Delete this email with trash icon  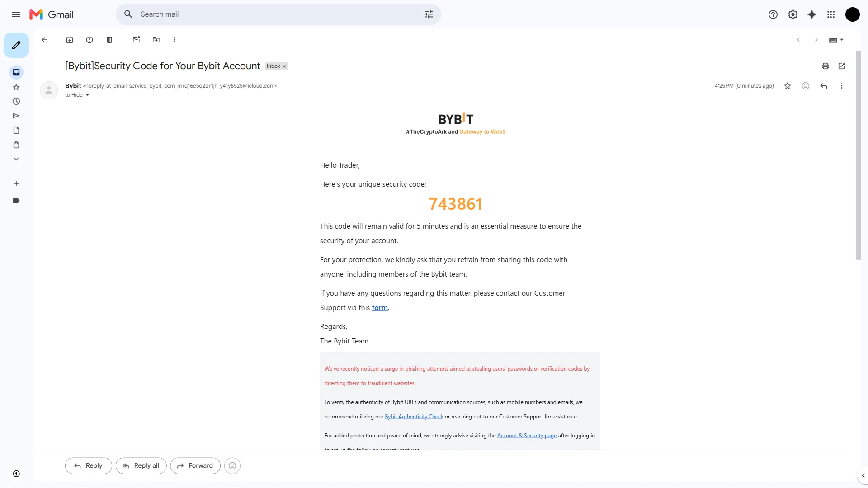109,40
